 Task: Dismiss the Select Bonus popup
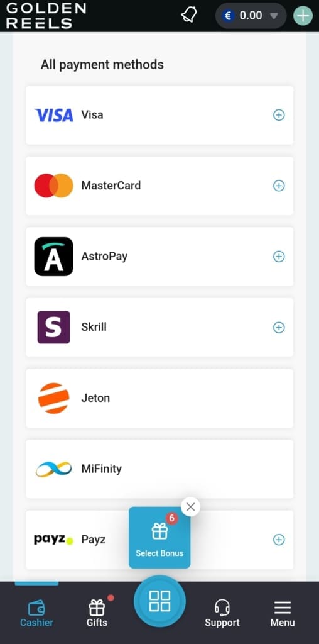click(190, 507)
